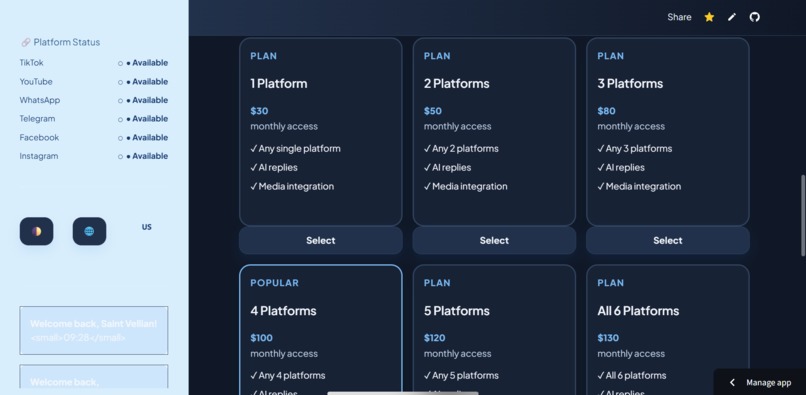
Task: Click the globe language button
Action: click(89, 231)
